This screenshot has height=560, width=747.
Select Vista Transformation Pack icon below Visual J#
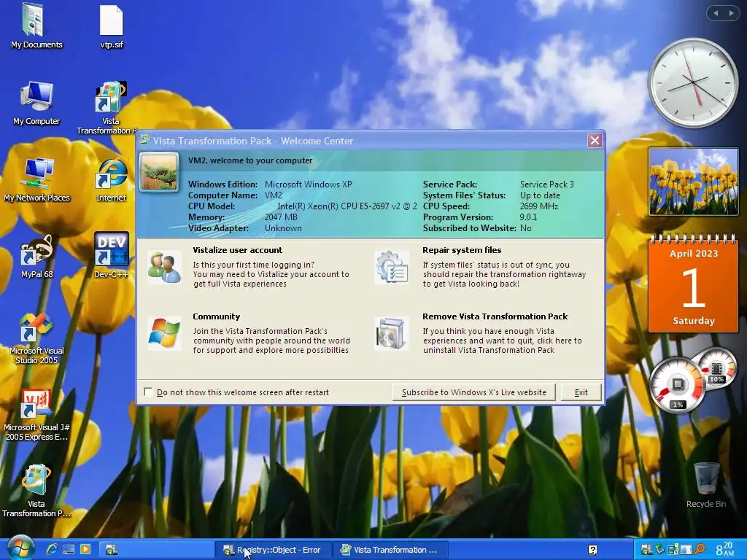click(36, 491)
